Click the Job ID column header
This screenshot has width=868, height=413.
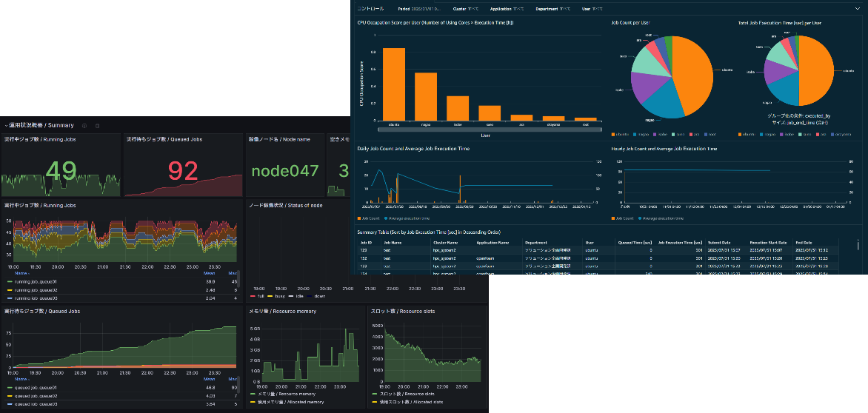366,242
